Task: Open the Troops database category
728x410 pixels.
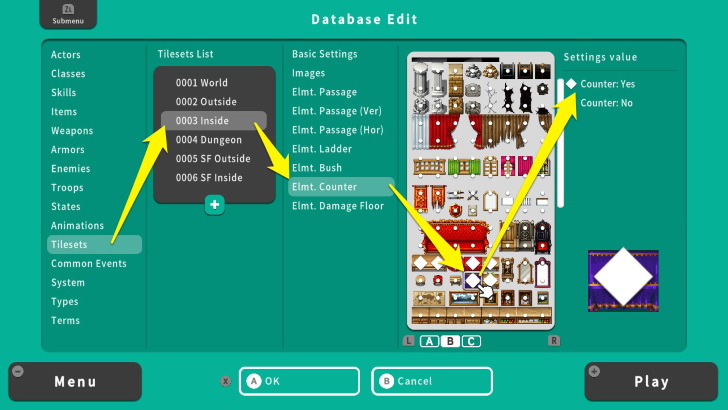Action: pos(67,188)
